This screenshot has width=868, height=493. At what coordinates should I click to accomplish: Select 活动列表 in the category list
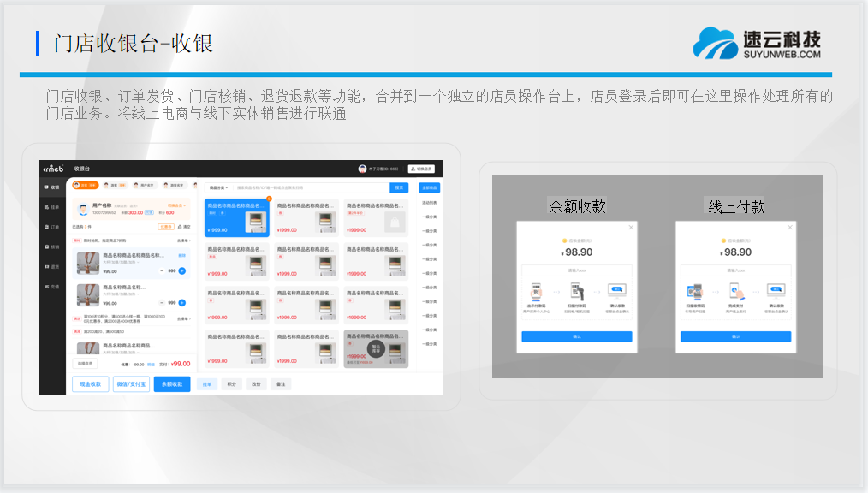click(x=430, y=203)
